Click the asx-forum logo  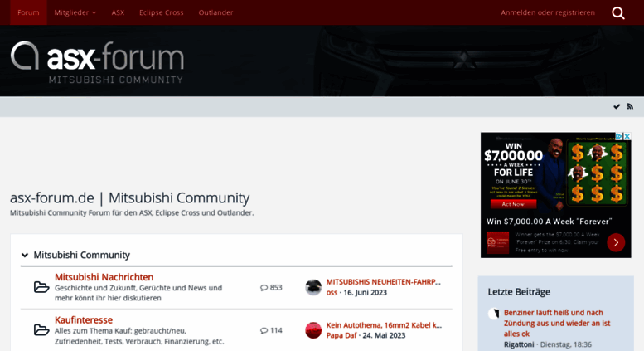click(x=97, y=61)
